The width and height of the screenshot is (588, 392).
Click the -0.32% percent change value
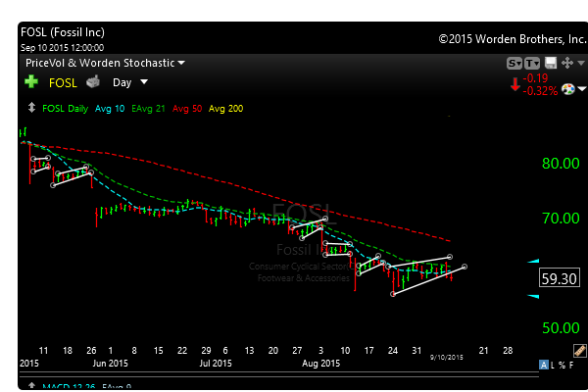pyautogui.click(x=540, y=91)
